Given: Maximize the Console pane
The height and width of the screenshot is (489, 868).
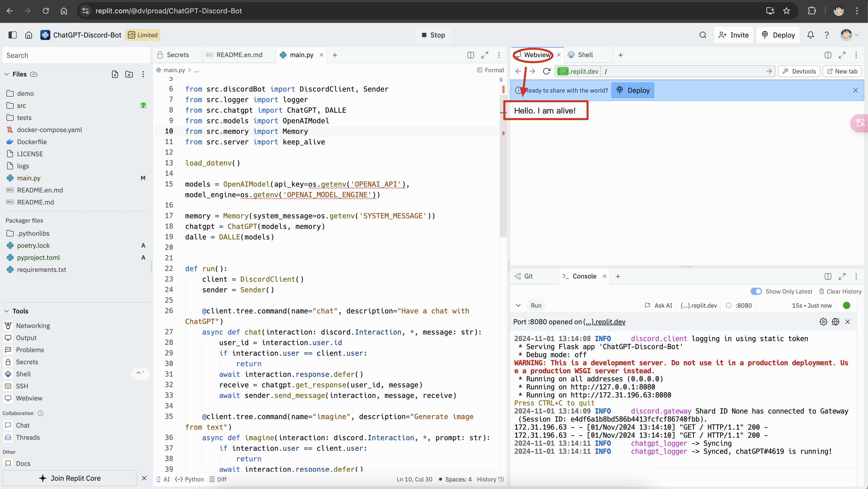Looking at the screenshot, I should pyautogui.click(x=842, y=276).
